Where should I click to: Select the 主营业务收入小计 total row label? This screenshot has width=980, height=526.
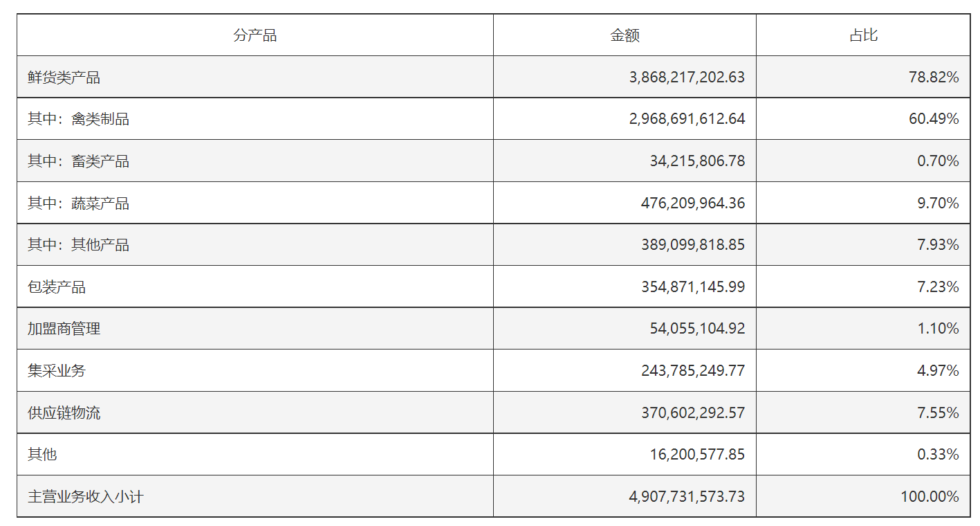tap(255, 496)
